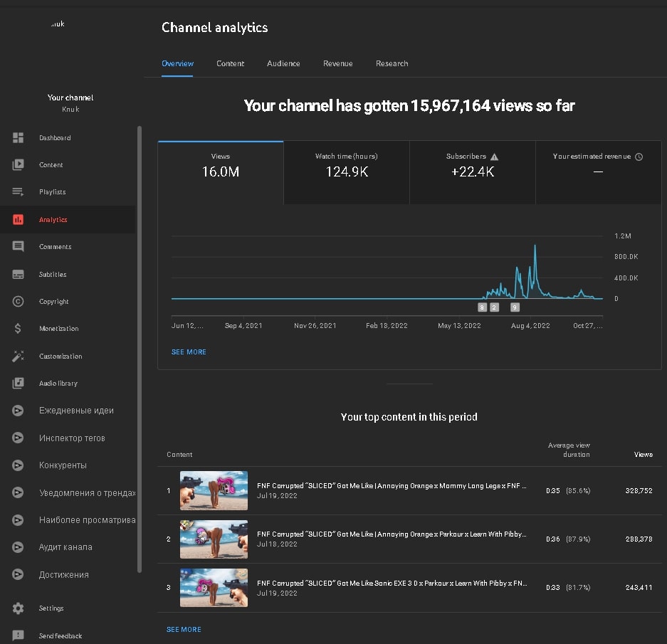Click the icon beside Наиболее просматриваемые

tap(18, 519)
